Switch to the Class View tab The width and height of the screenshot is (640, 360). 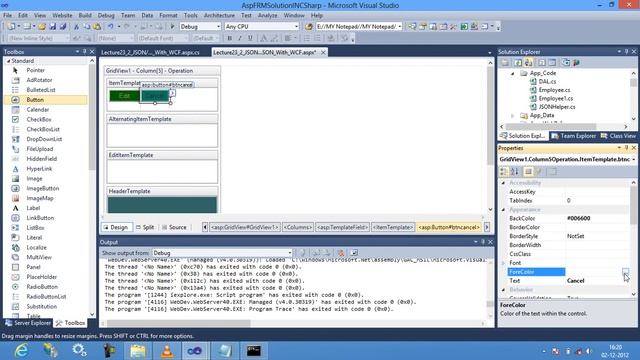[618, 136]
